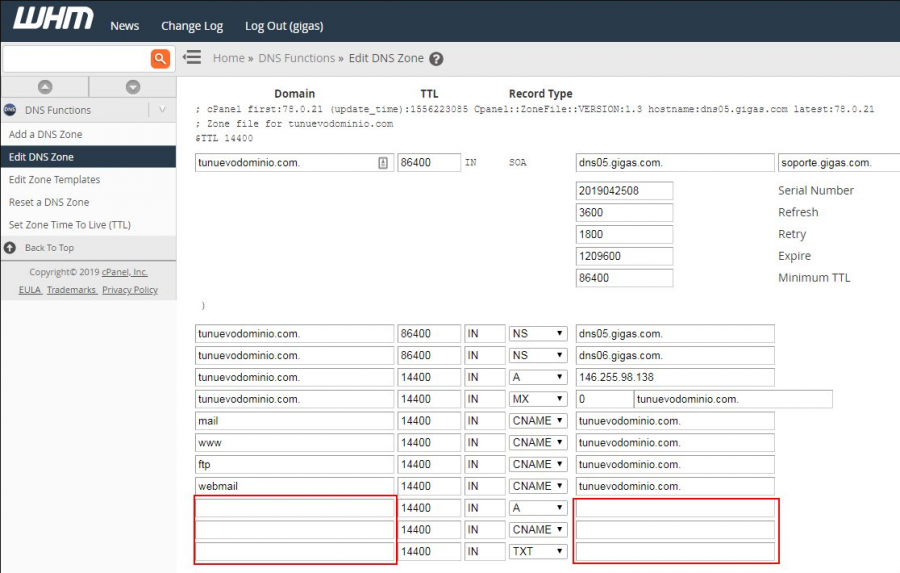
Task: Click DNS Functions breadcrumb link
Action: click(296, 58)
